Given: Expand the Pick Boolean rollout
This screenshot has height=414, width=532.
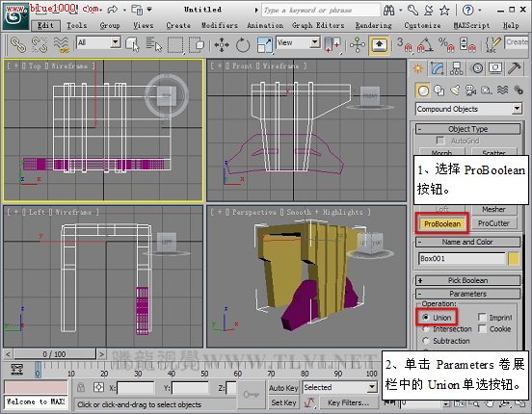Looking at the screenshot, I should (467, 280).
